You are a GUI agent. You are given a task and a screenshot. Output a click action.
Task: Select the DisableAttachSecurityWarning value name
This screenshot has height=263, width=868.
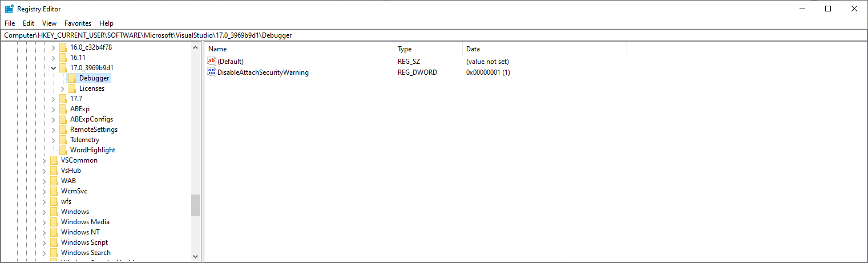tap(263, 72)
